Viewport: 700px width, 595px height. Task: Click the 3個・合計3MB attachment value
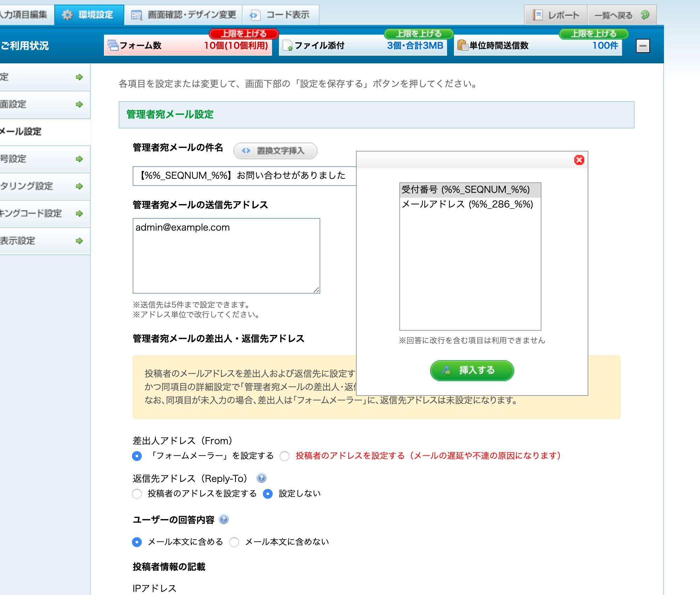[x=415, y=46]
